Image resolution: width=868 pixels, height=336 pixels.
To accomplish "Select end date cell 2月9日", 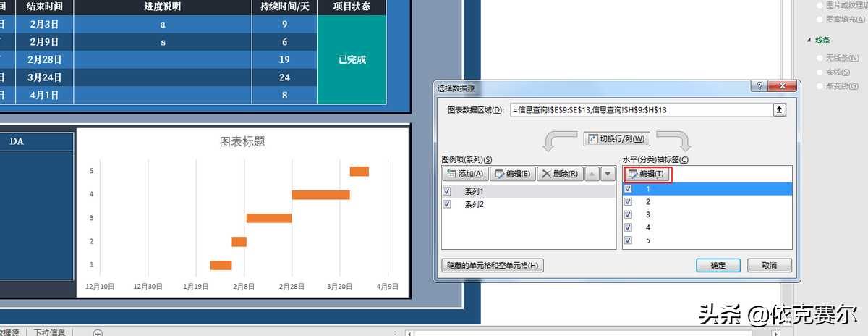I will pyautogui.click(x=45, y=42).
